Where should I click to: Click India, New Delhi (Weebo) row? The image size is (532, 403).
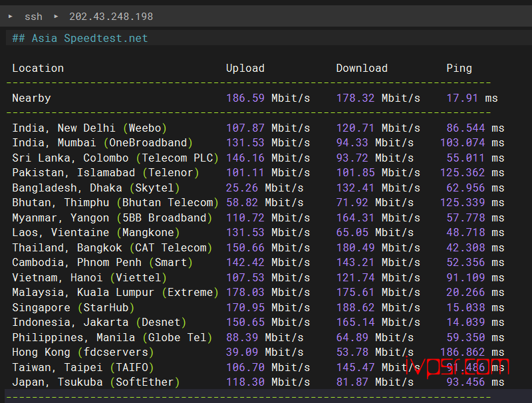(90, 128)
